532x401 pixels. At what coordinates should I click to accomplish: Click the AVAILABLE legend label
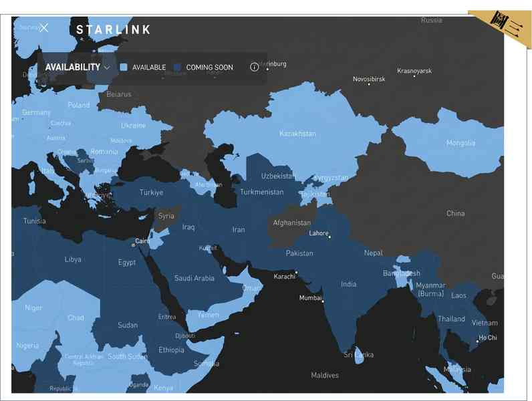pos(149,68)
